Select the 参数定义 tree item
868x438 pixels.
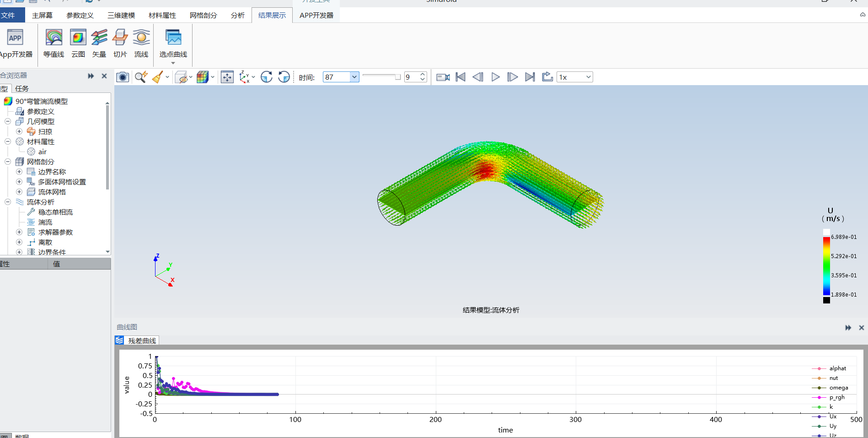tap(41, 111)
